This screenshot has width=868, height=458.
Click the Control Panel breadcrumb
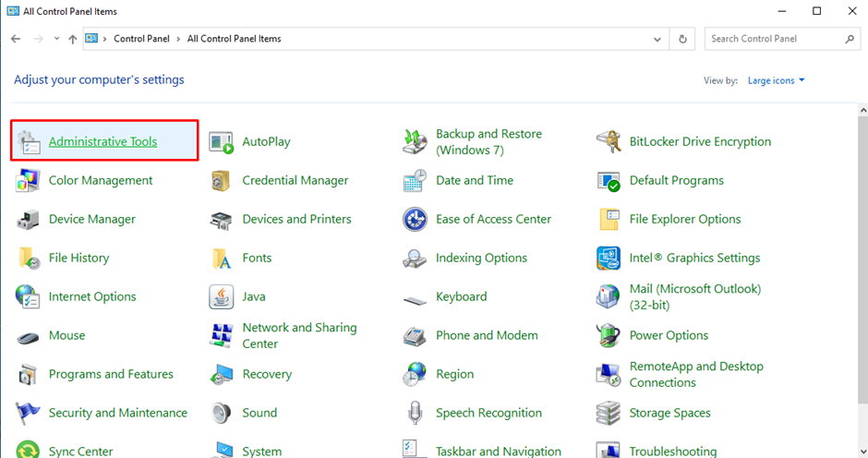[141, 39]
